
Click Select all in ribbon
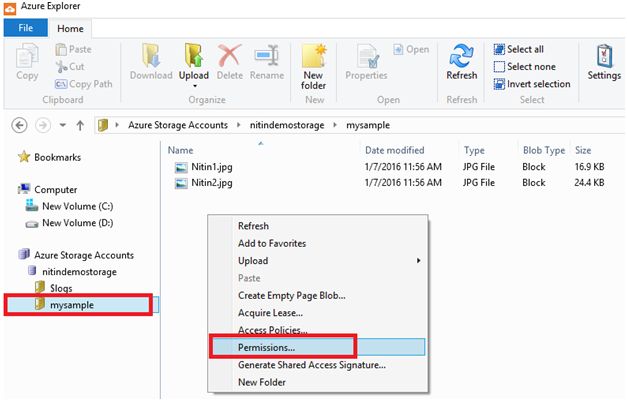519,49
